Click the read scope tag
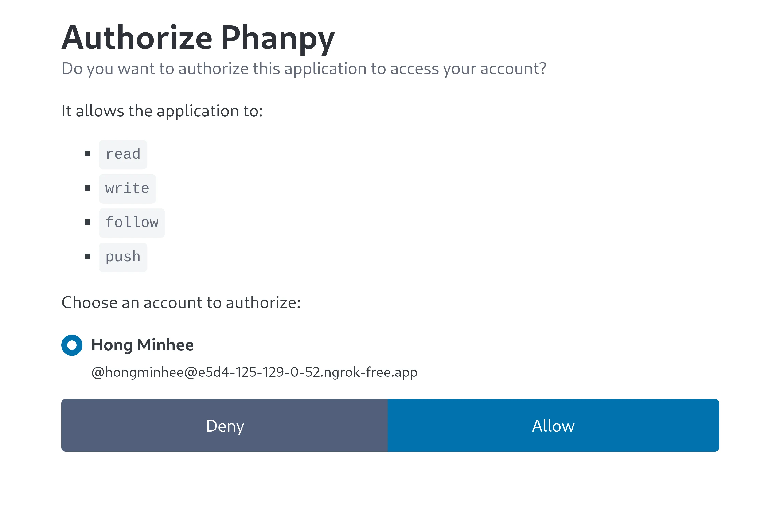Viewport: 780px width, 532px height. [123, 154]
